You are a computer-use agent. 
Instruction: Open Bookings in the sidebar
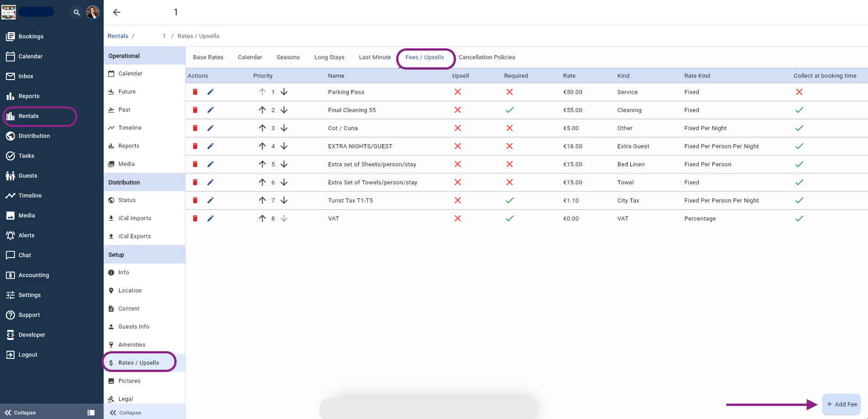(x=31, y=36)
